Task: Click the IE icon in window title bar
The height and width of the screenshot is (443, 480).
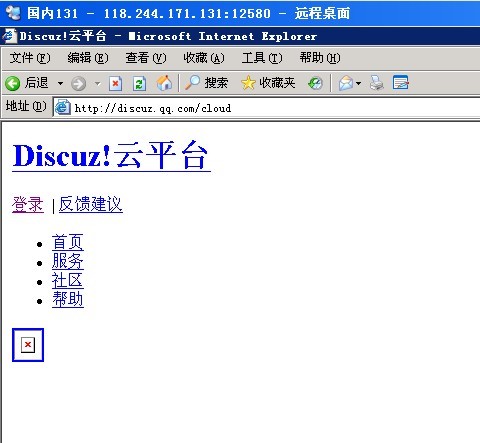Action: 9,36
